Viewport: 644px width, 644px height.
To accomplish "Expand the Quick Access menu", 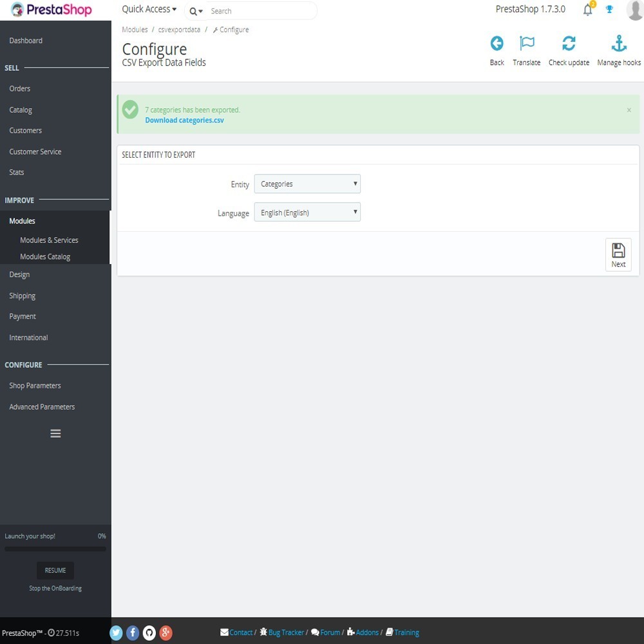I will (148, 9).
